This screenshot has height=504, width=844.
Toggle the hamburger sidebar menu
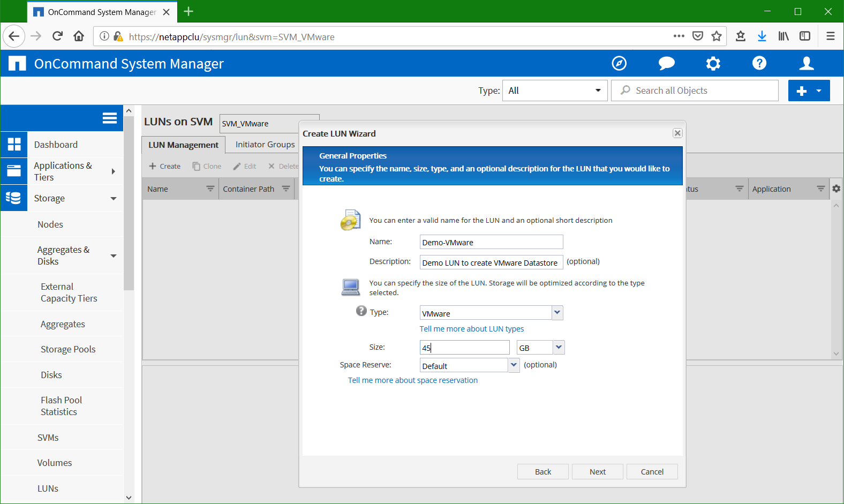pos(110,118)
